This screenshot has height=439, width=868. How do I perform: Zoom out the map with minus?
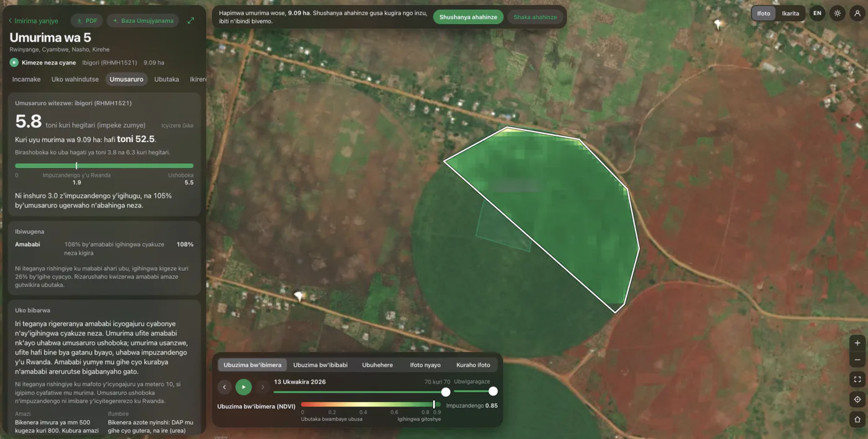click(x=857, y=360)
